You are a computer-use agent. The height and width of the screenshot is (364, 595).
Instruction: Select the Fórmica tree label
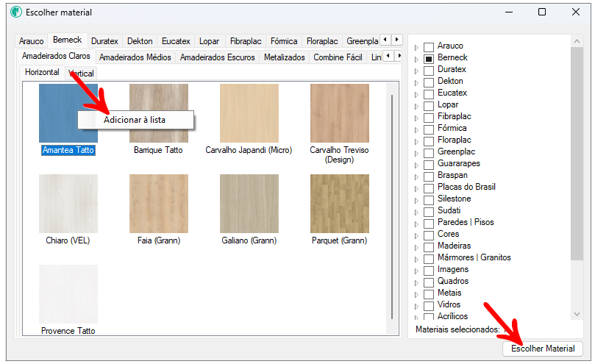click(x=452, y=128)
